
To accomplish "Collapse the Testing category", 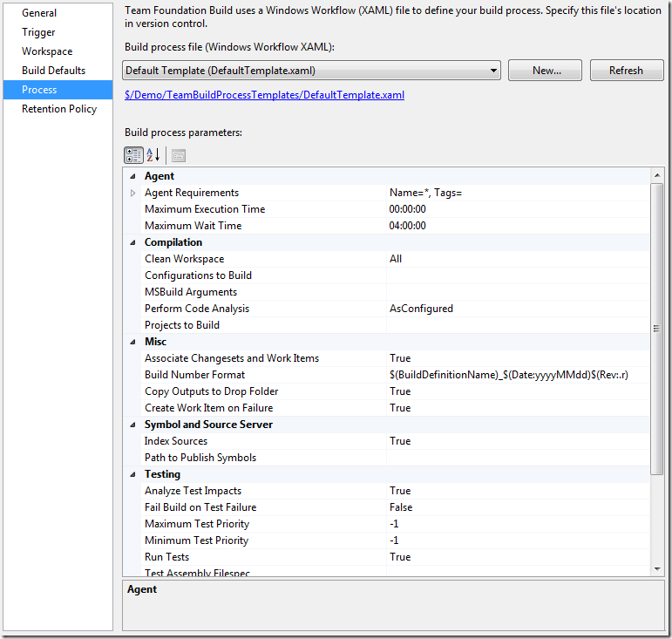I will click(x=132, y=474).
